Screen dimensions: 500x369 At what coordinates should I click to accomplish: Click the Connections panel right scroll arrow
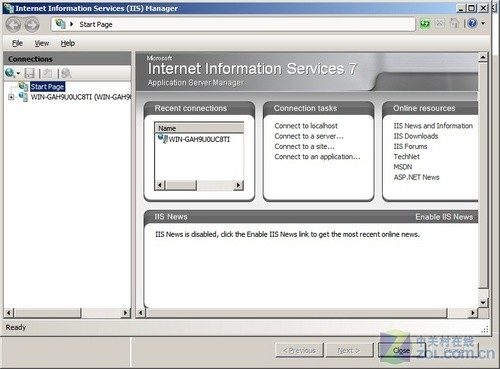point(125,313)
